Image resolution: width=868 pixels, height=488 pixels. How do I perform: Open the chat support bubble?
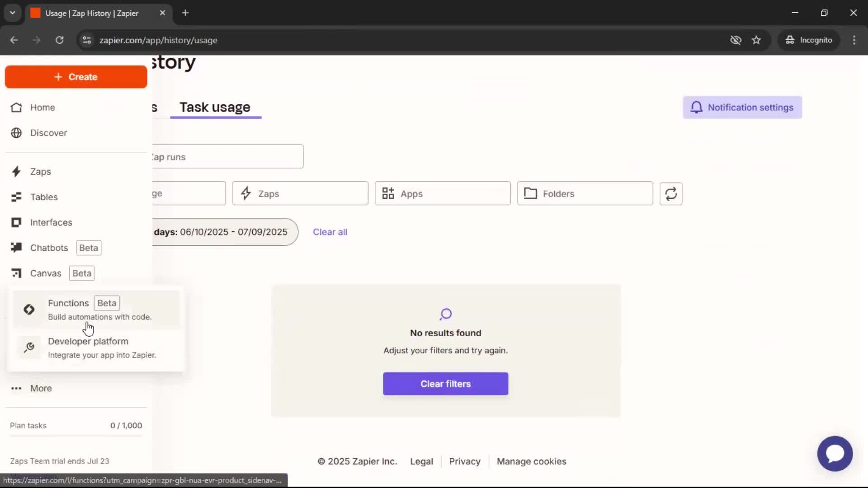835,454
